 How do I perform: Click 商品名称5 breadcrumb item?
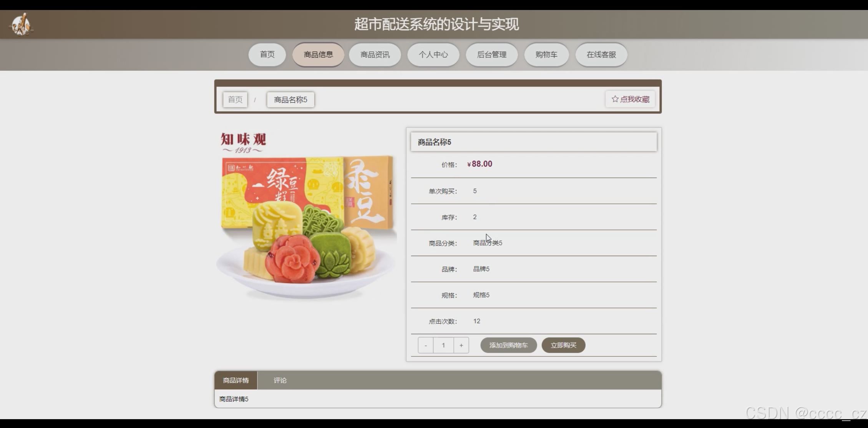click(290, 100)
